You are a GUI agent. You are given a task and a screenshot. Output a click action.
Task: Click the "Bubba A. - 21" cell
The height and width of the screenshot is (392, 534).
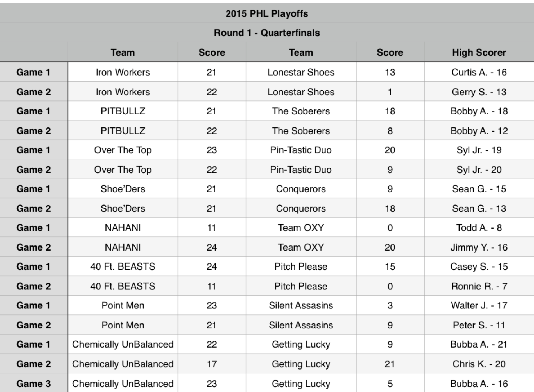[x=479, y=344]
